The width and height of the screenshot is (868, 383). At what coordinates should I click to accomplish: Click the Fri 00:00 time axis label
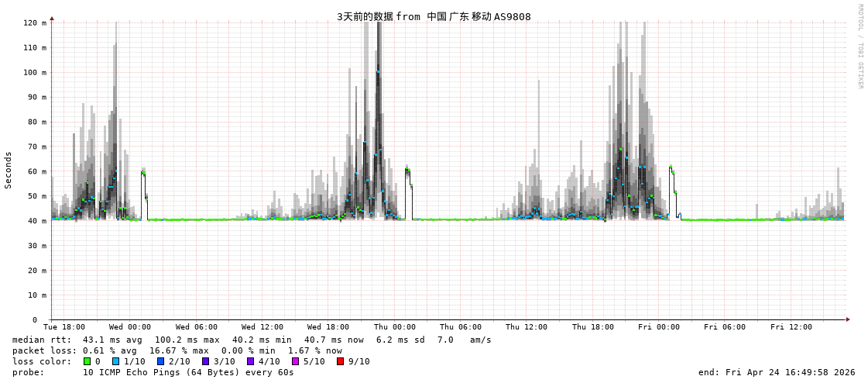659,327
